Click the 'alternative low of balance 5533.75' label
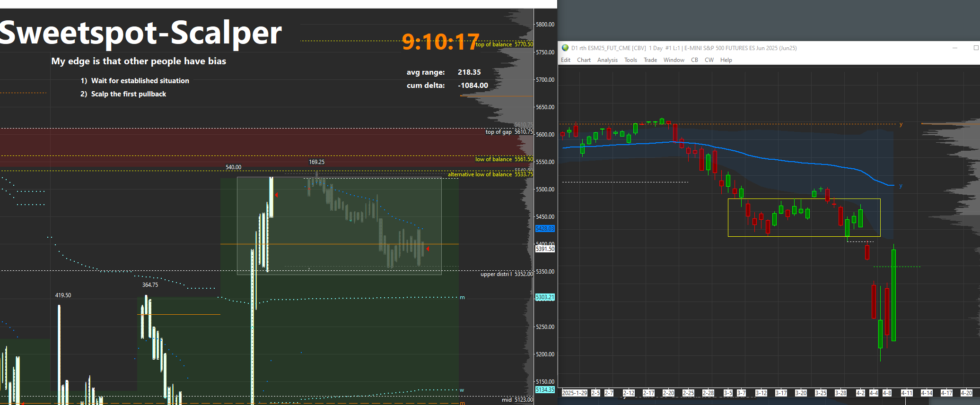980x405 pixels. click(490, 174)
